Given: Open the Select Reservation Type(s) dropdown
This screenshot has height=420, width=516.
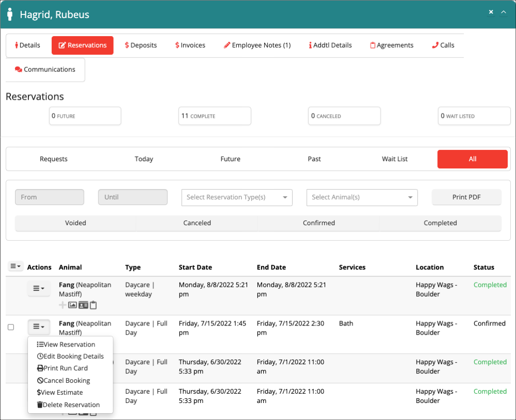Looking at the screenshot, I should (237, 197).
